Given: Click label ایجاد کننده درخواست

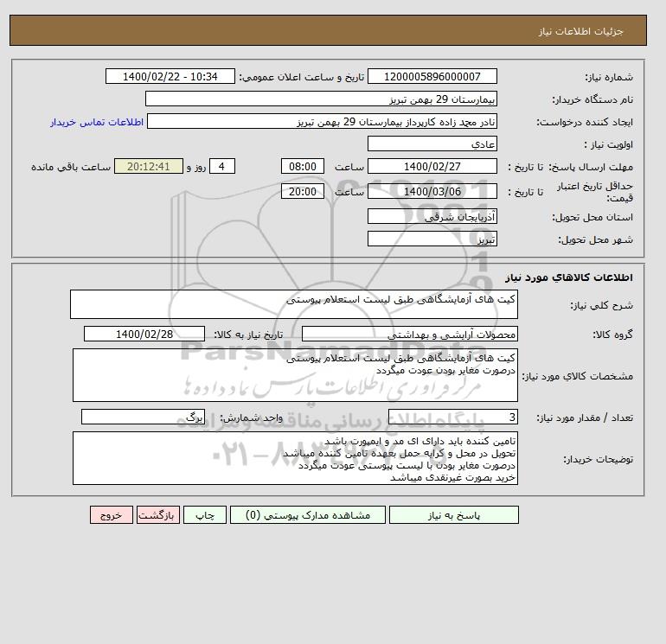Looking at the screenshot, I should pos(585,122).
